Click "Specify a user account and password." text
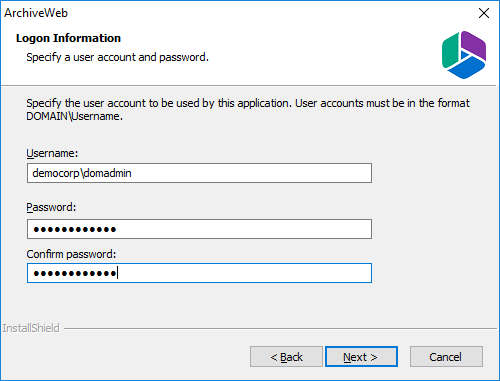Viewport: 500px width, 381px height. click(118, 57)
